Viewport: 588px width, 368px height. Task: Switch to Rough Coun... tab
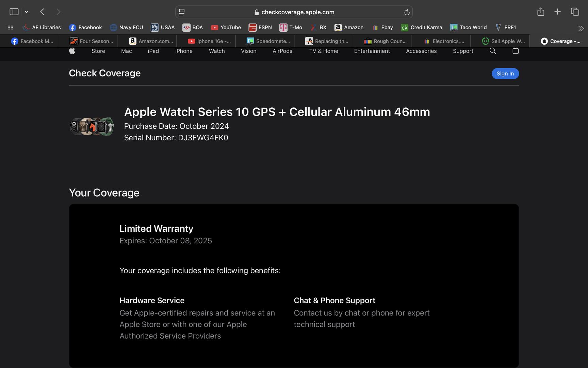(383, 41)
